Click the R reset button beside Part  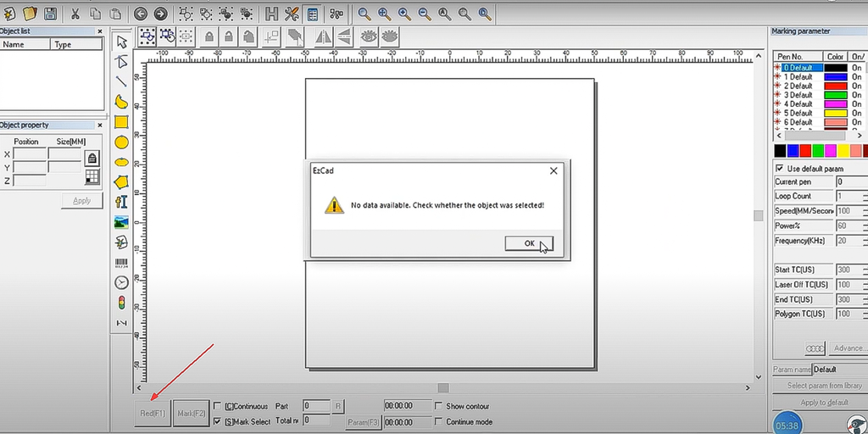[339, 406]
